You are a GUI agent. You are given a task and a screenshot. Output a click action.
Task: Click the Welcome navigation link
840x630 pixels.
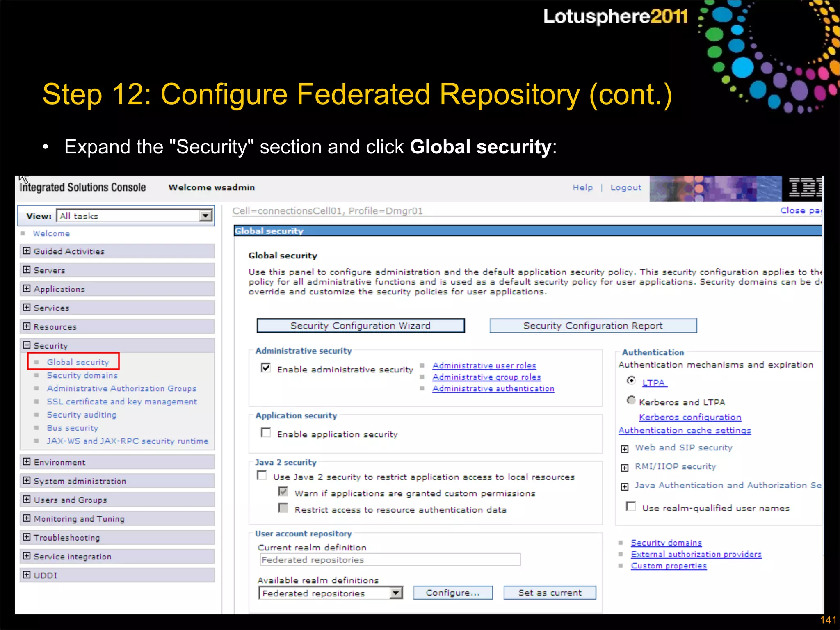(51, 233)
